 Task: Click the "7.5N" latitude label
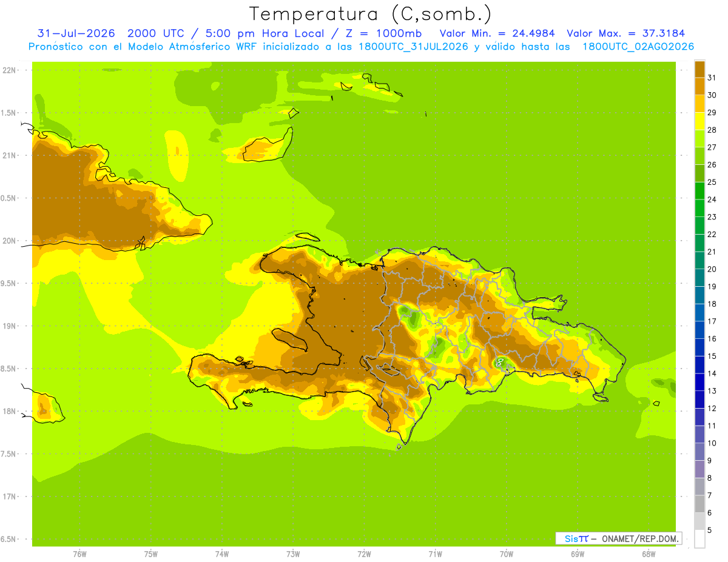click(x=9, y=454)
